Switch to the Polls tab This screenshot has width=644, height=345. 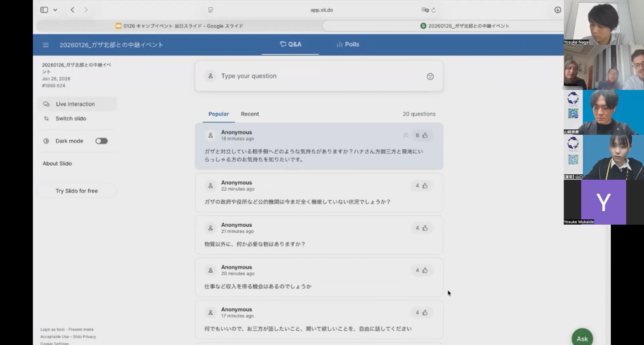(348, 44)
